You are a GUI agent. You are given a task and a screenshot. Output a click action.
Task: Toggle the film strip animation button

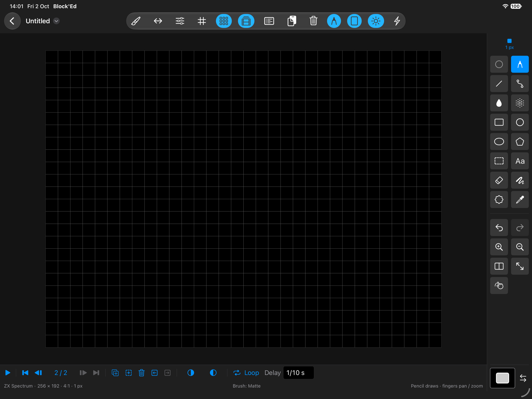[246, 21]
